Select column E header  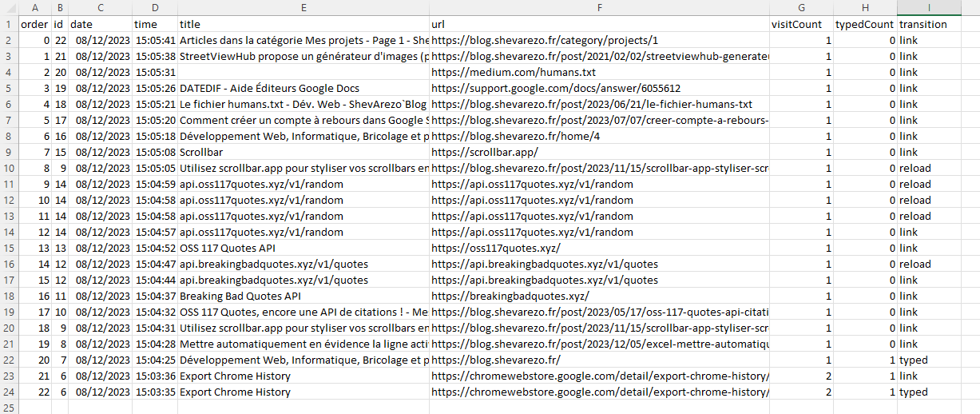304,7
